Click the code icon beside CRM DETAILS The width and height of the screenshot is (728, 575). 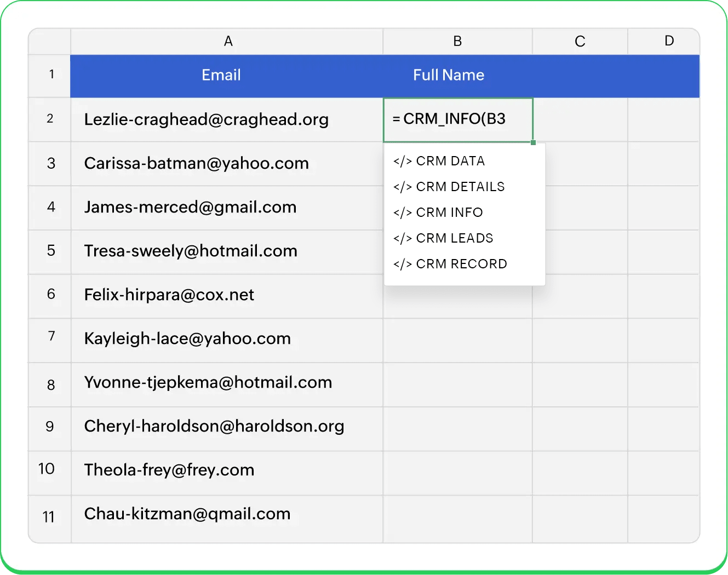[x=403, y=186]
